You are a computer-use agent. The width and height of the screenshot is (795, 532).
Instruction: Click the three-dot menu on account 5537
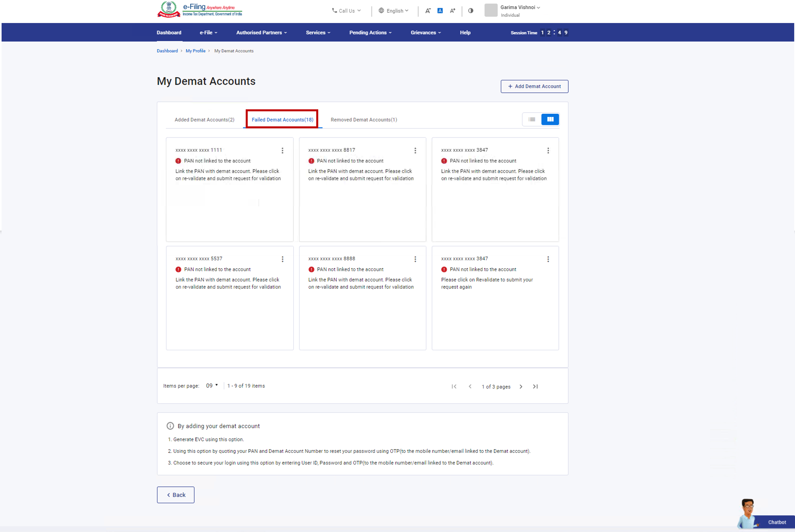point(282,259)
